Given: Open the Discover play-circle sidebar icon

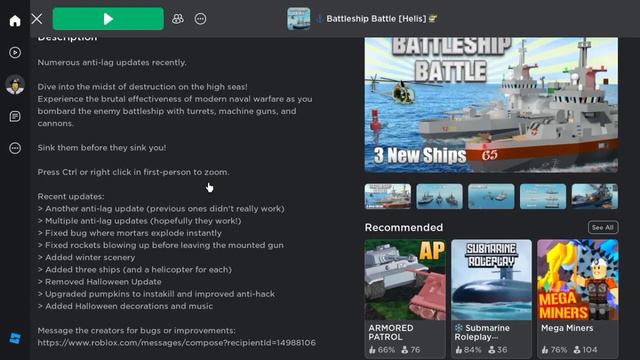Looking at the screenshot, I should coord(15,53).
